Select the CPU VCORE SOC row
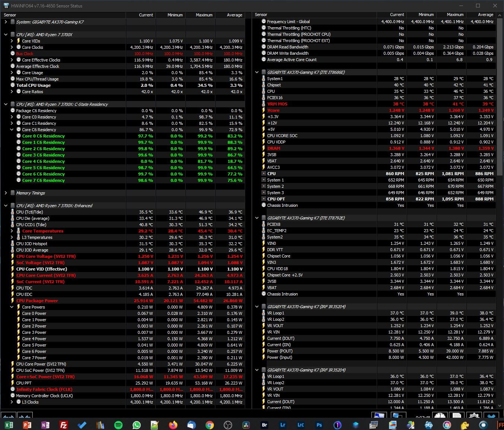This screenshot has height=430, width=504. click(374, 136)
